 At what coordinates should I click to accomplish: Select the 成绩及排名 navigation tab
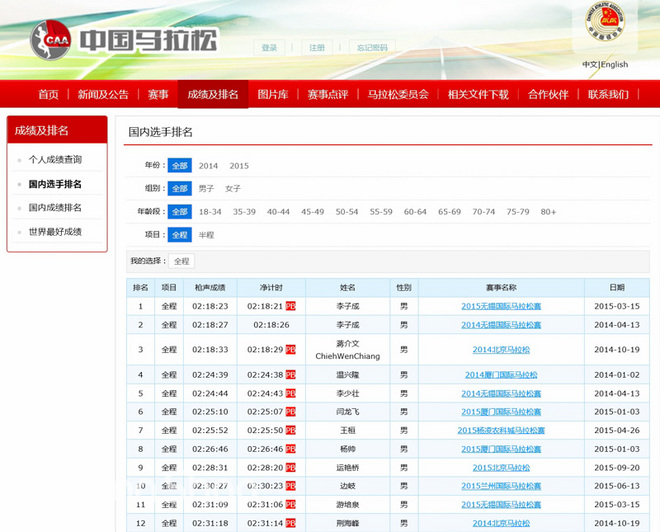click(x=213, y=94)
